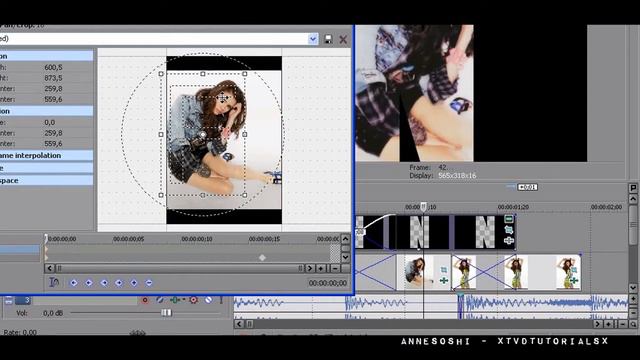640x360 pixels.
Task: Click the 873,5 height value
Action: point(53,78)
